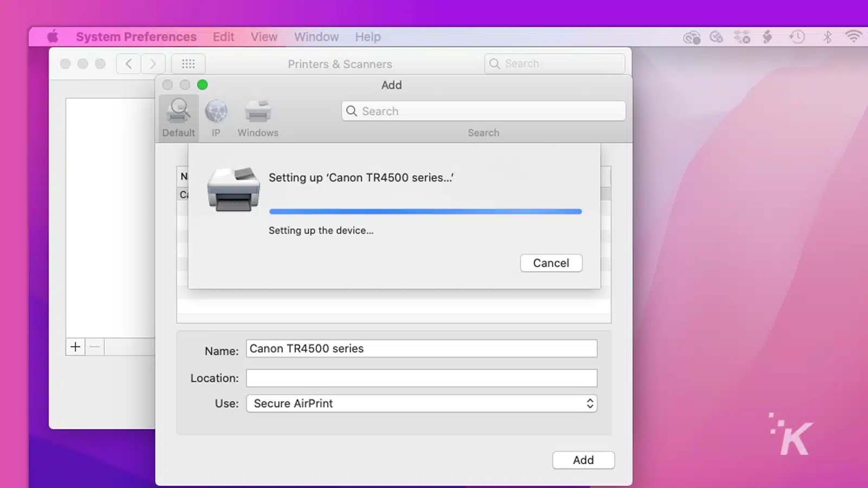Click the setup progress bar

tap(425, 211)
